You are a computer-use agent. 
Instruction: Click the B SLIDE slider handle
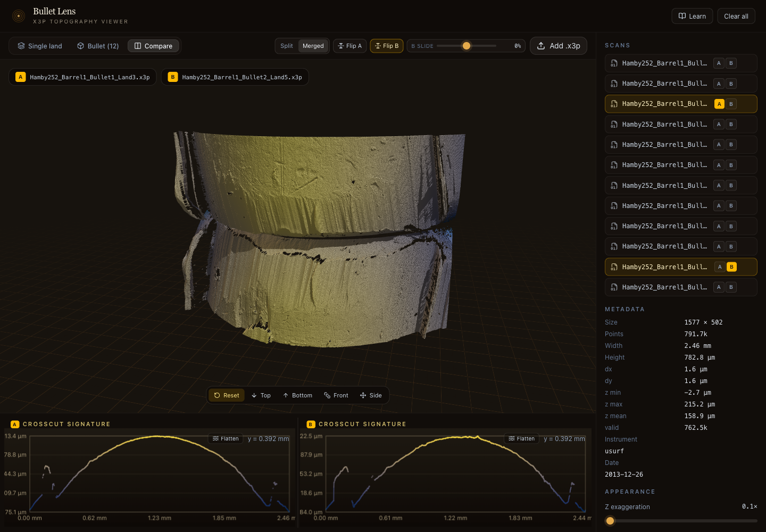tap(467, 46)
